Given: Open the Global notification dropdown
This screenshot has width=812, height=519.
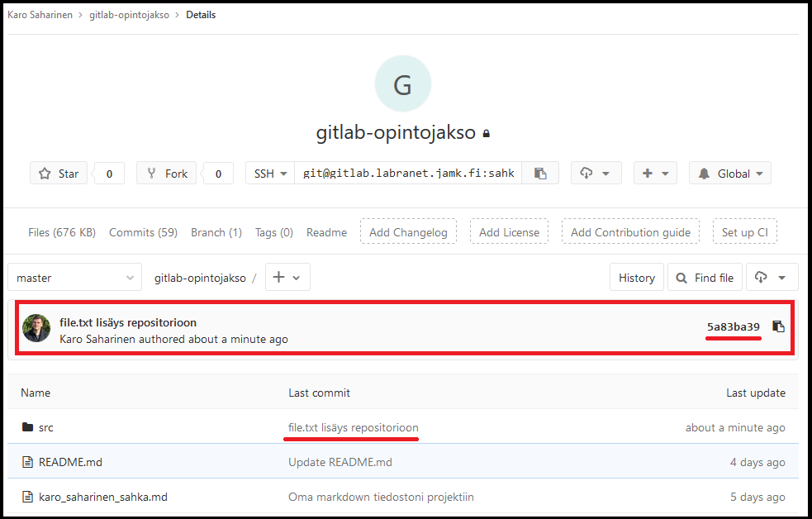Looking at the screenshot, I should [729, 174].
